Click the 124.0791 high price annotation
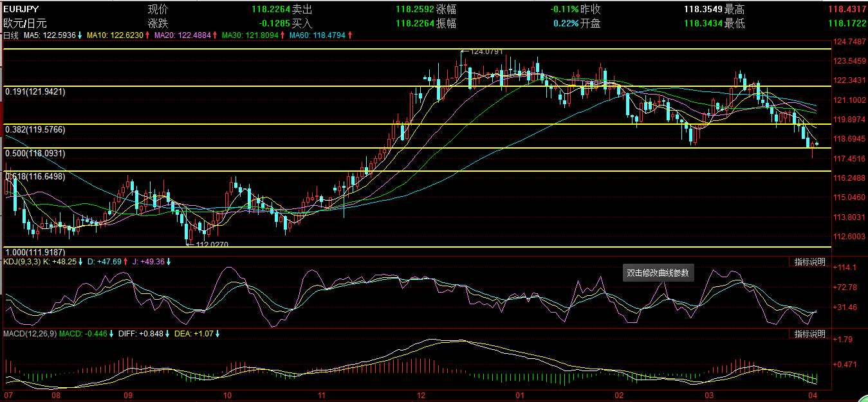Image resolution: width=868 pixels, height=402 pixels. coord(486,51)
